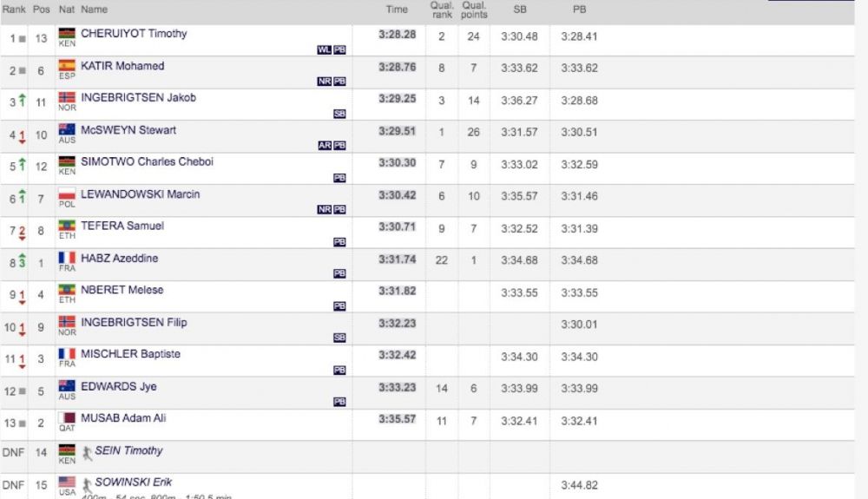Click the AR badge in McSweyn's row
This screenshot has width=868, height=499.
pyautogui.click(x=325, y=146)
